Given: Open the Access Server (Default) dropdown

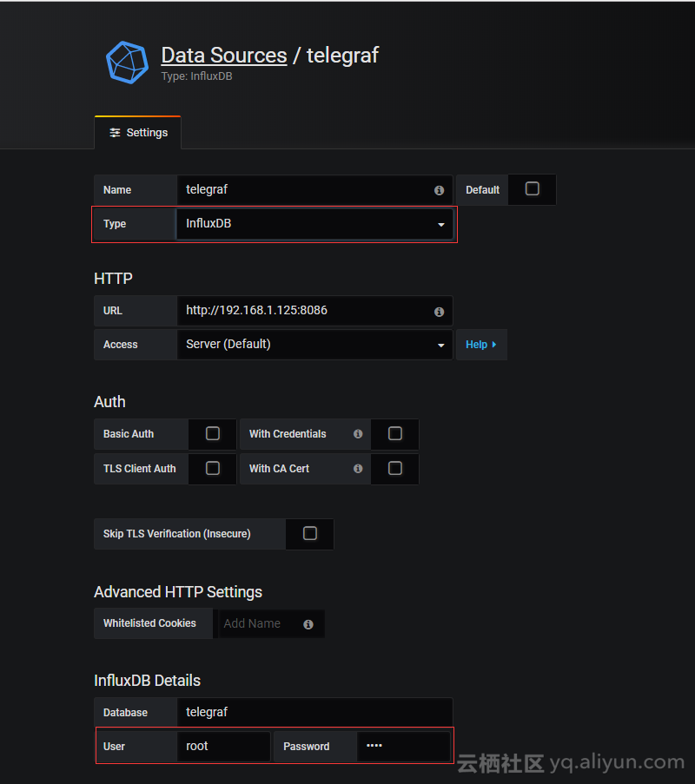Looking at the screenshot, I should 314,345.
